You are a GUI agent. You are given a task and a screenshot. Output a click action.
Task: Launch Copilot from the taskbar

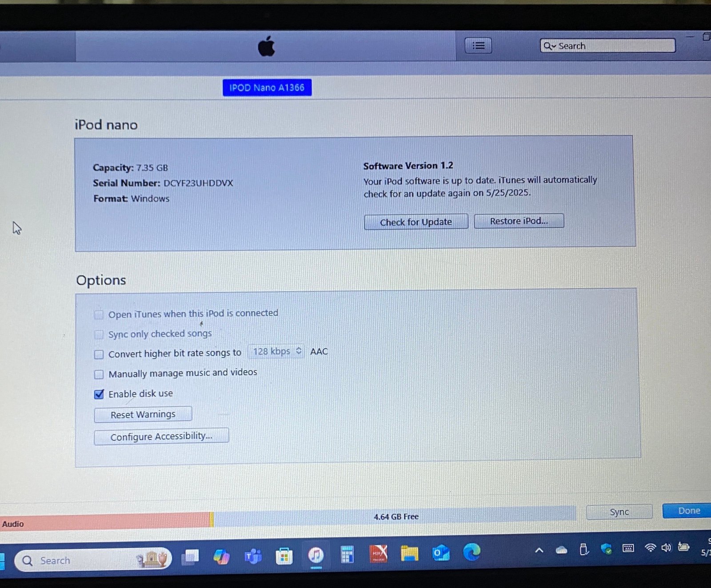tap(221, 556)
